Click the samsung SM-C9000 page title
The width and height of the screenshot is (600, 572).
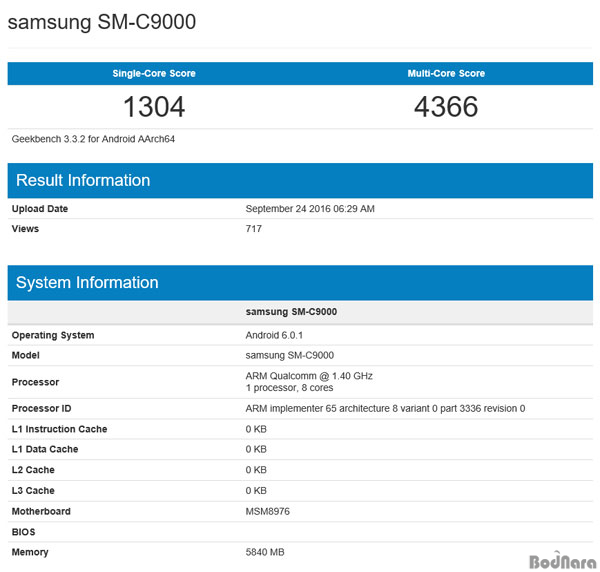[102, 22]
